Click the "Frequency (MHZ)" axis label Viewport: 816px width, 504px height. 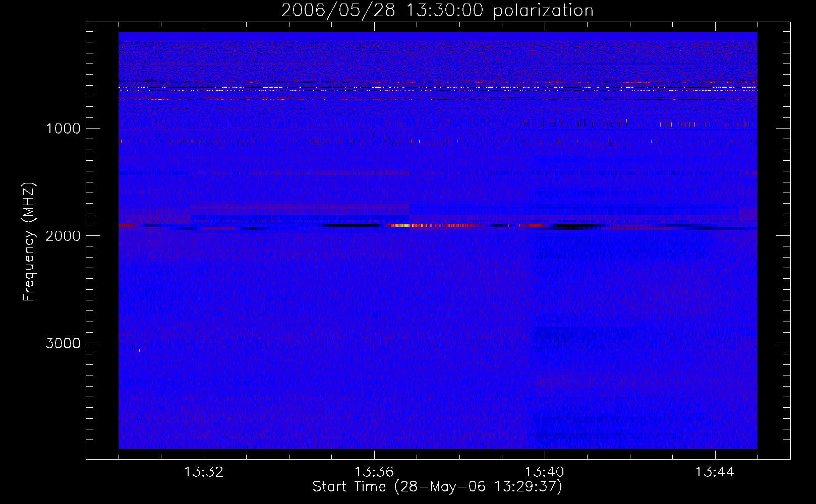click(29, 242)
